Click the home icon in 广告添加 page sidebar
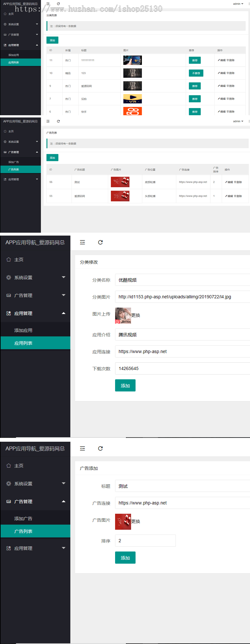The width and height of the screenshot is (250, 644). (9, 466)
